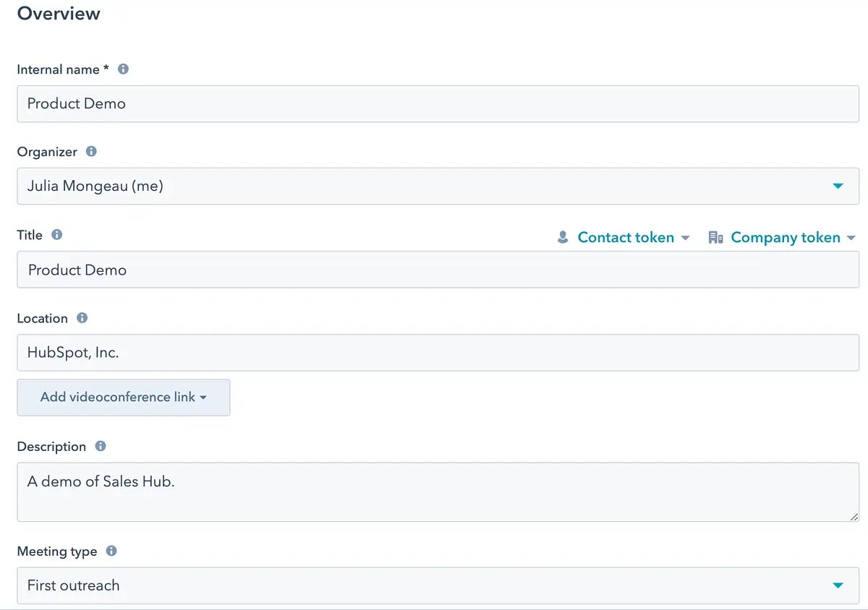
Task: Click the info icon beside Internal name
Action: click(x=123, y=69)
